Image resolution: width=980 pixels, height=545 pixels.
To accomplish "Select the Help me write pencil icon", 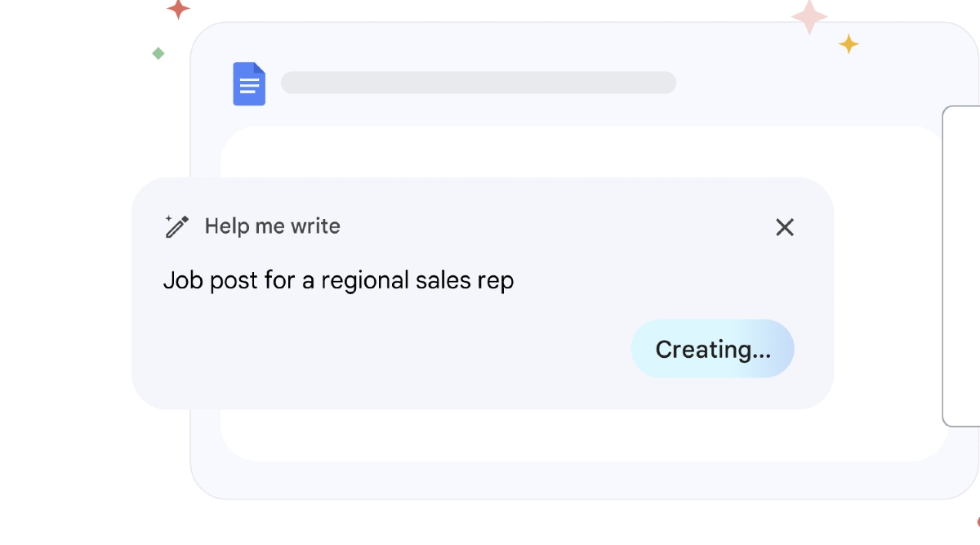I will tap(176, 226).
